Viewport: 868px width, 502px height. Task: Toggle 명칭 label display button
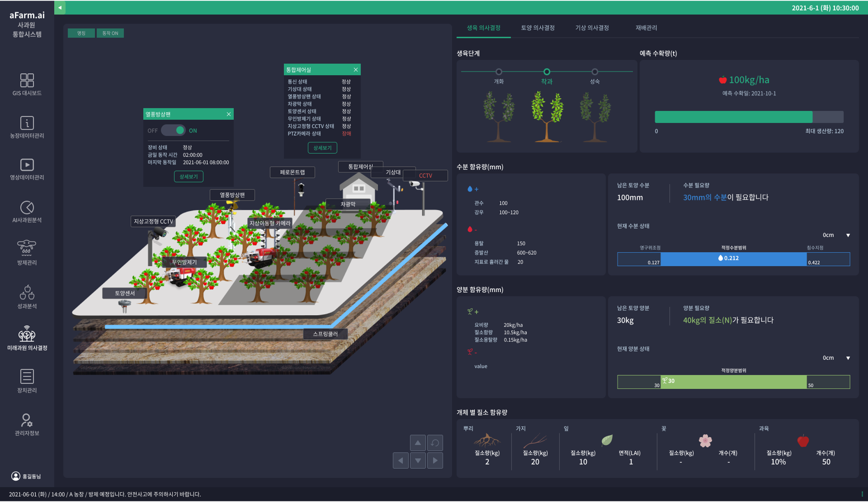tap(81, 33)
